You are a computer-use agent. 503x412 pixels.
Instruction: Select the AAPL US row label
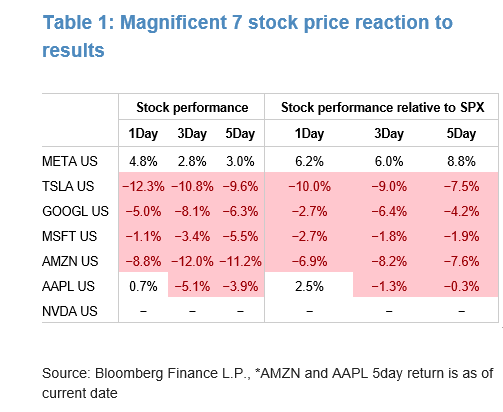68,286
